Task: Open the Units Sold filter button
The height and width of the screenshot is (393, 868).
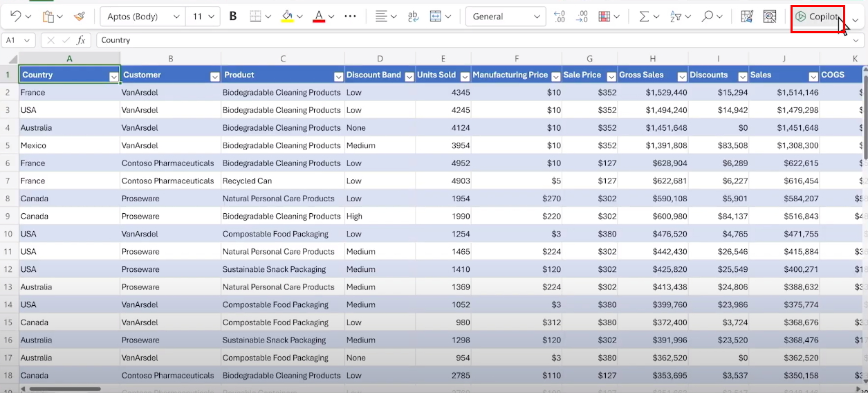Action: tap(465, 77)
